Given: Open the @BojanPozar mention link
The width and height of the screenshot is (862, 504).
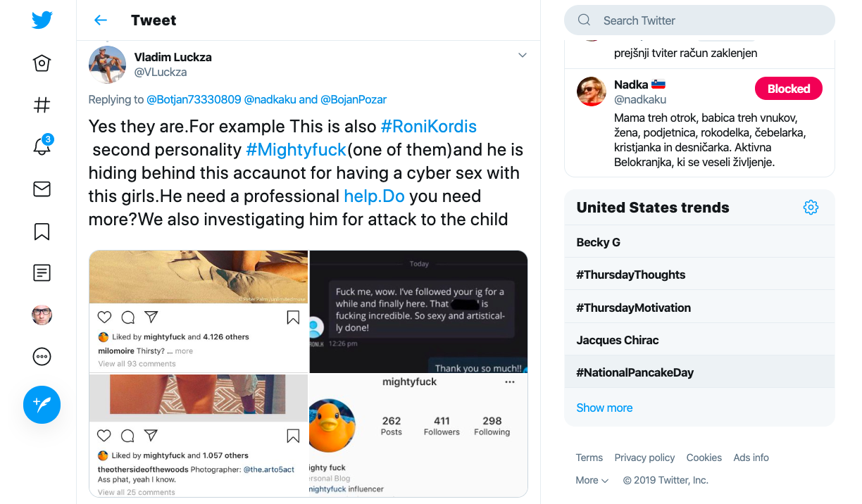Looking at the screenshot, I should coord(354,99).
